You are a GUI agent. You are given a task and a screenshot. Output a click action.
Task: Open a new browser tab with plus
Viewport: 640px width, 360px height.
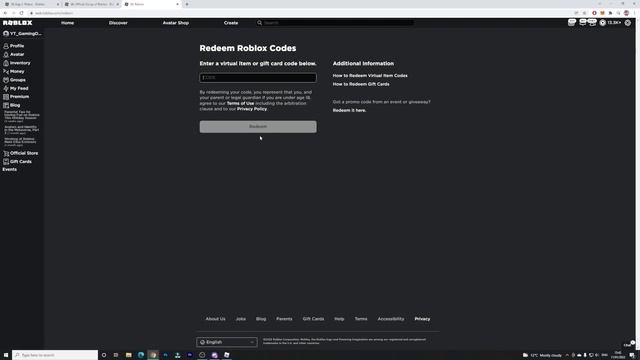point(187,4)
